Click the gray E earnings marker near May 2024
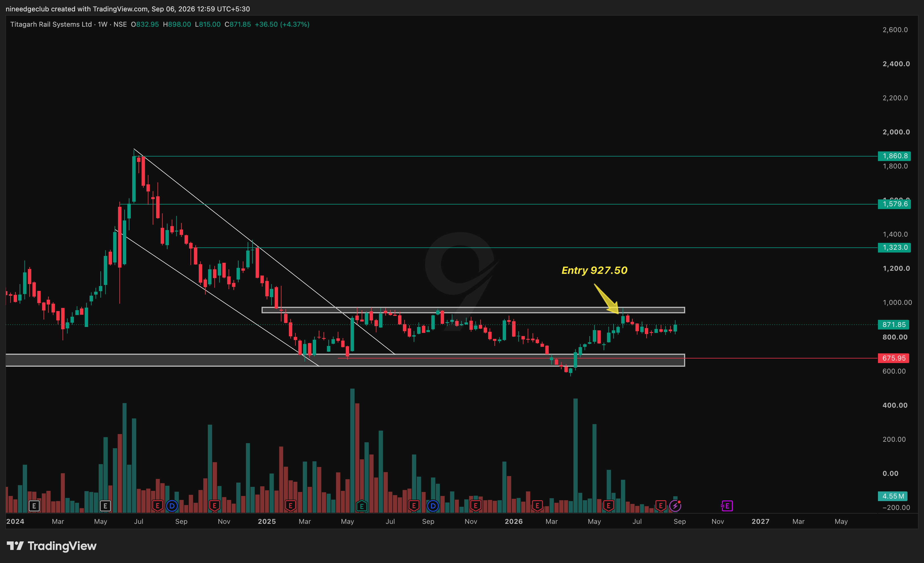The image size is (924, 563). [105, 506]
